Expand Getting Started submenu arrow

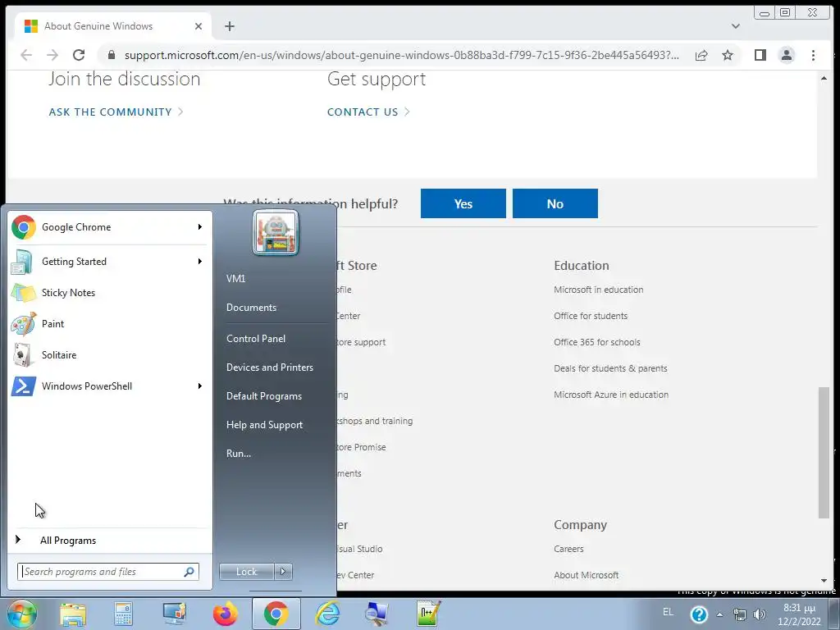coord(200,262)
